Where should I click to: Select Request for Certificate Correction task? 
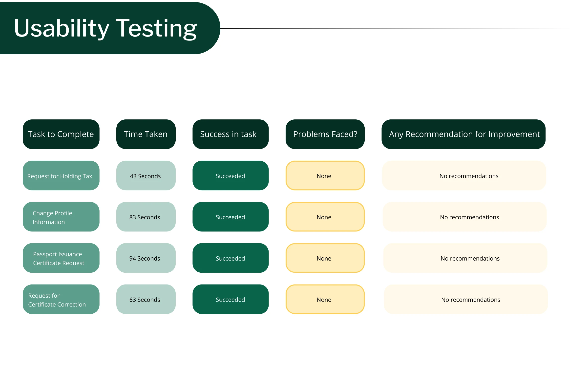point(61,299)
